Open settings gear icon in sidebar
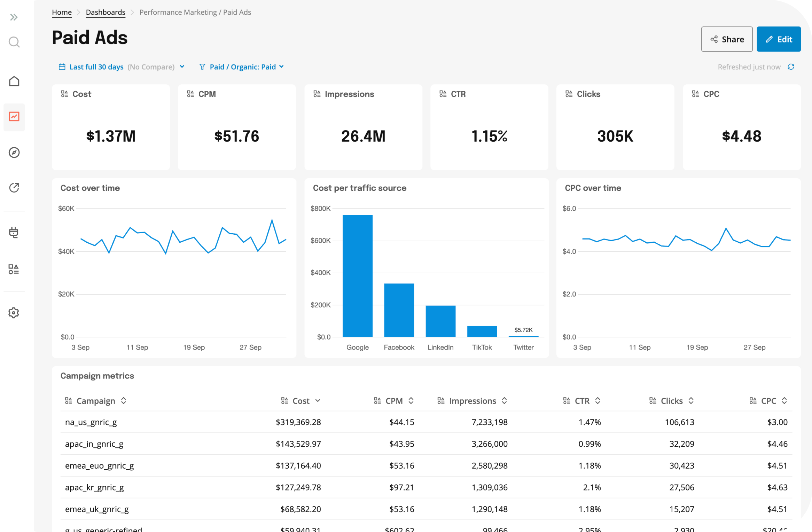 tap(14, 313)
